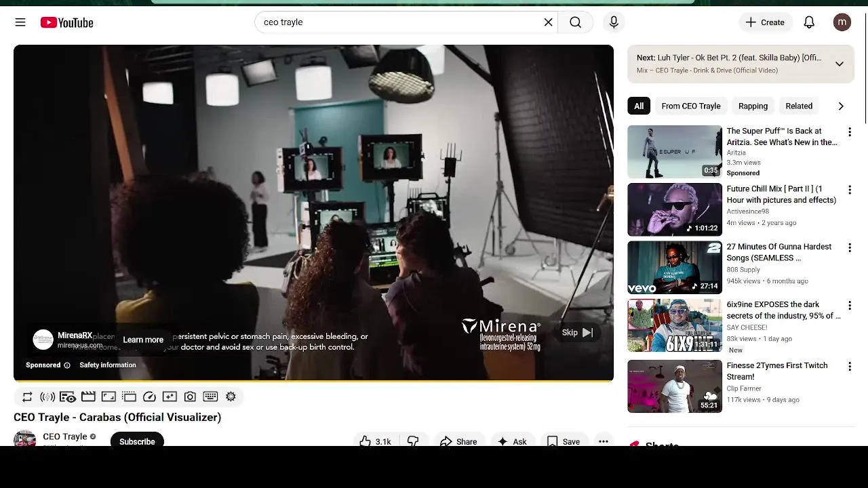The height and width of the screenshot is (488, 868).
Task: Expand the Next up mix panel
Action: click(840, 64)
